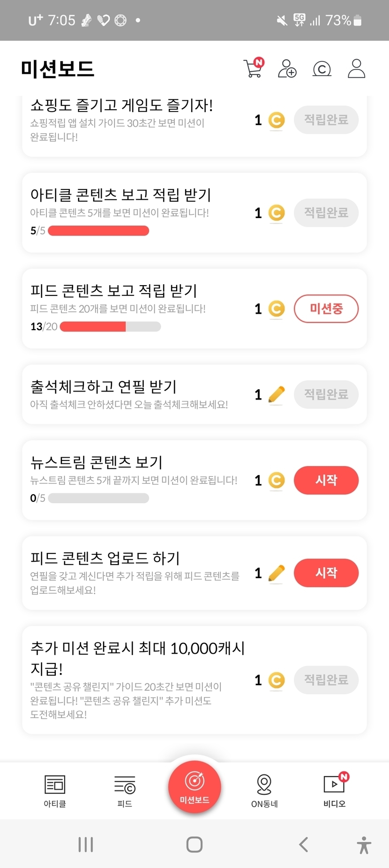The width and height of the screenshot is (389, 868).
Task: Tap the pencil icon for attendance check
Action: 277,394
